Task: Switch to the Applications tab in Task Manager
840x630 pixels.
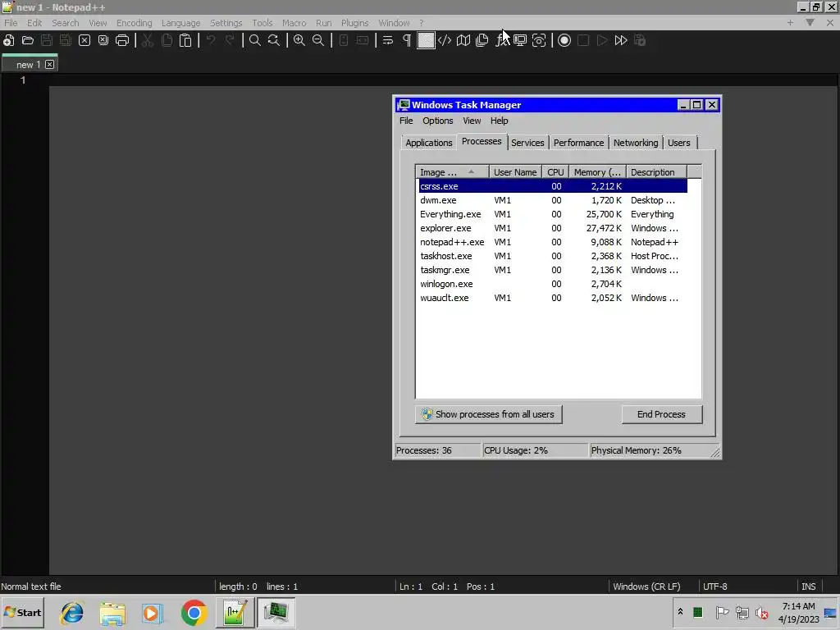Action: pos(428,143)
